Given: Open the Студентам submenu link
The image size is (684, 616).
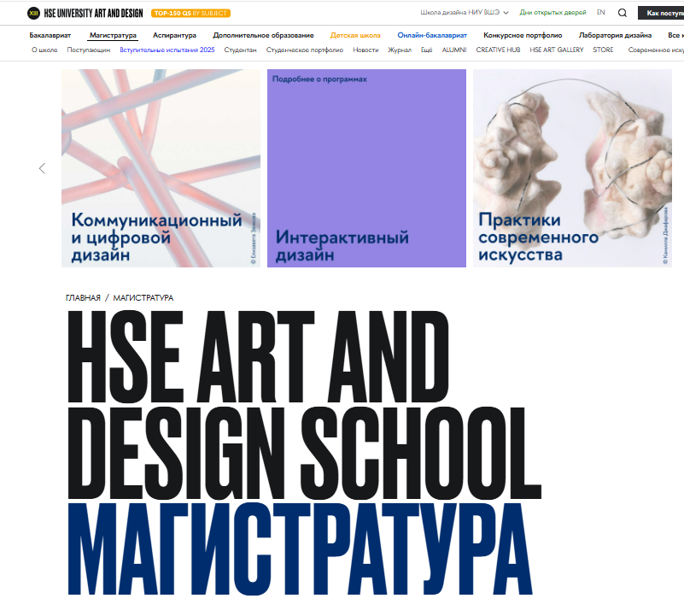Looking at the screenshot, I should [x=240, y=50].
